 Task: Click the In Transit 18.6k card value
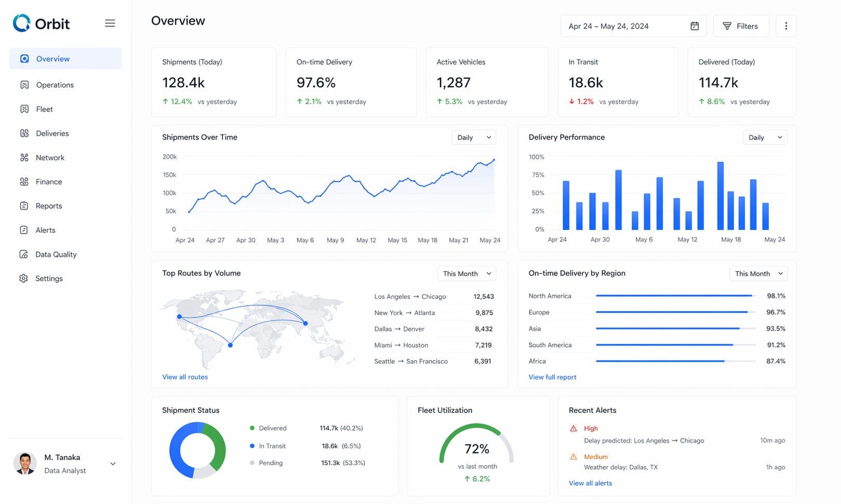coord(586,83)
